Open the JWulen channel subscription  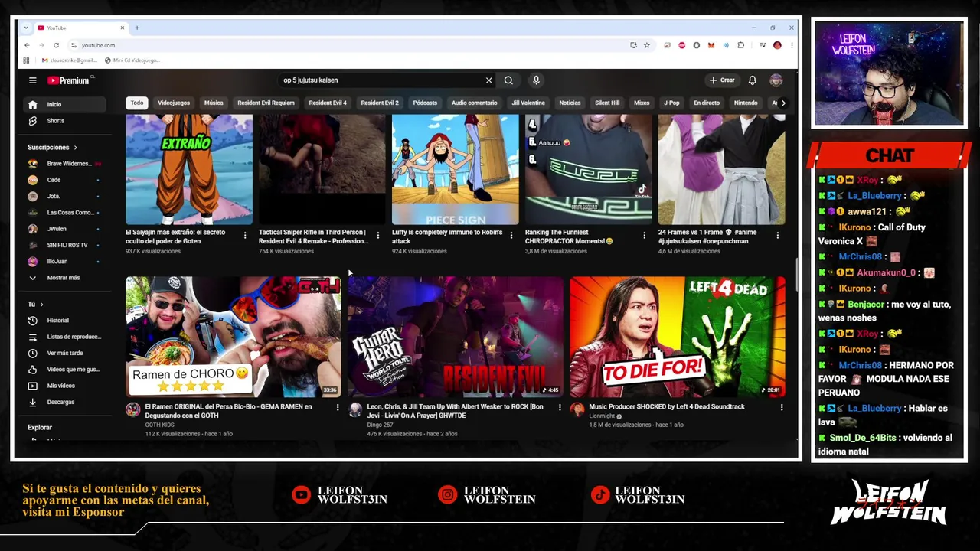coord(64,229)
